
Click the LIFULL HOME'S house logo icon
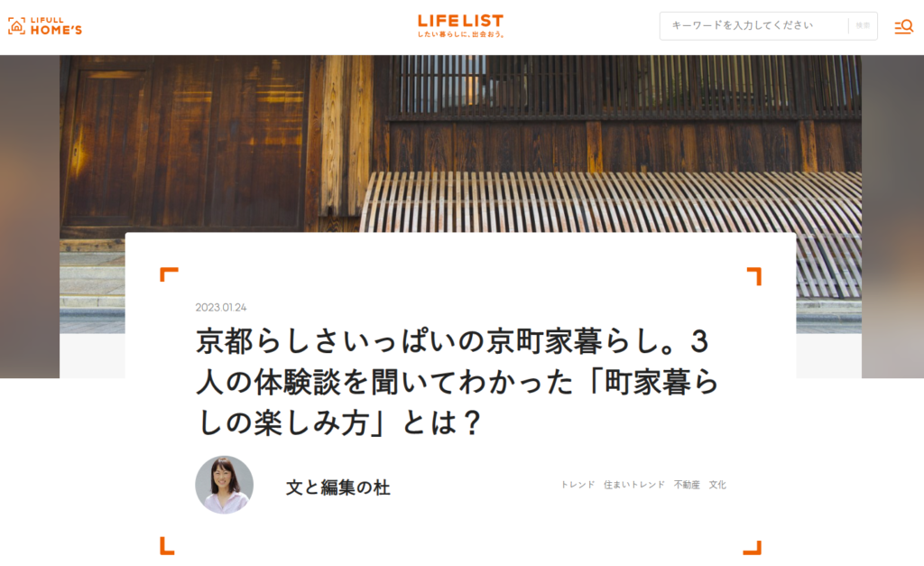[16, 26]
